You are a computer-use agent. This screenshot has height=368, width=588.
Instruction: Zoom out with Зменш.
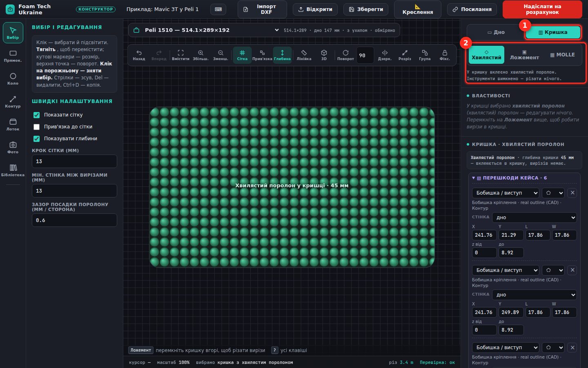point(220,55)
